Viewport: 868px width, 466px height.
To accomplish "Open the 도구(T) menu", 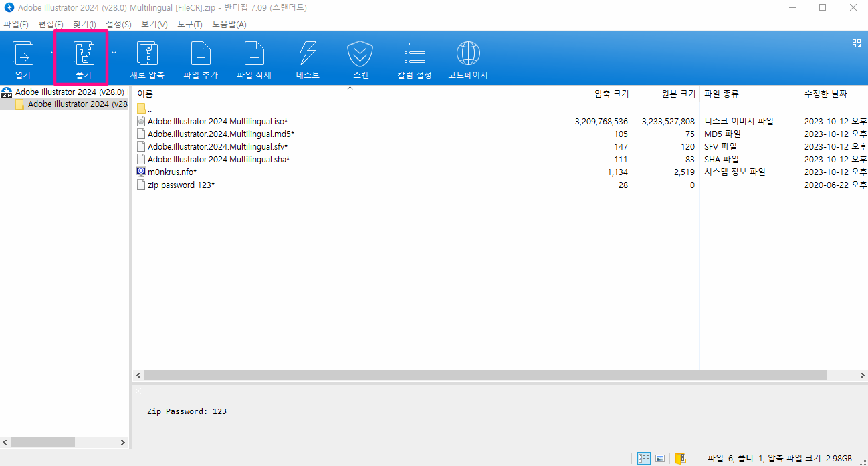I will pos(190,24).
